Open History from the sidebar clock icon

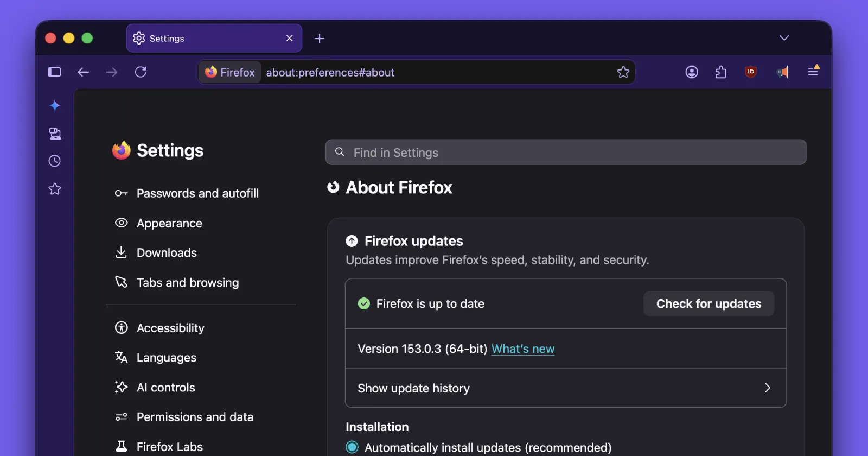pos(55,161)
